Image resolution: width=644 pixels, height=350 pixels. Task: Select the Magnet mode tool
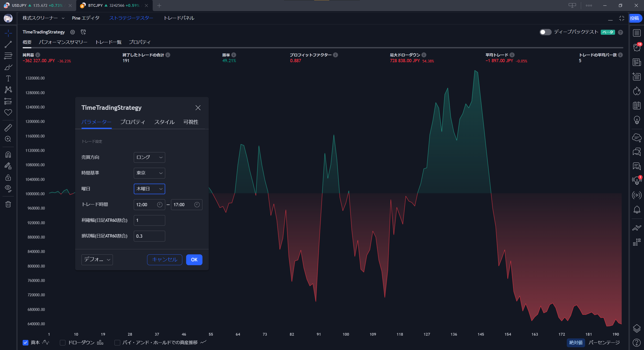point(8,155)
